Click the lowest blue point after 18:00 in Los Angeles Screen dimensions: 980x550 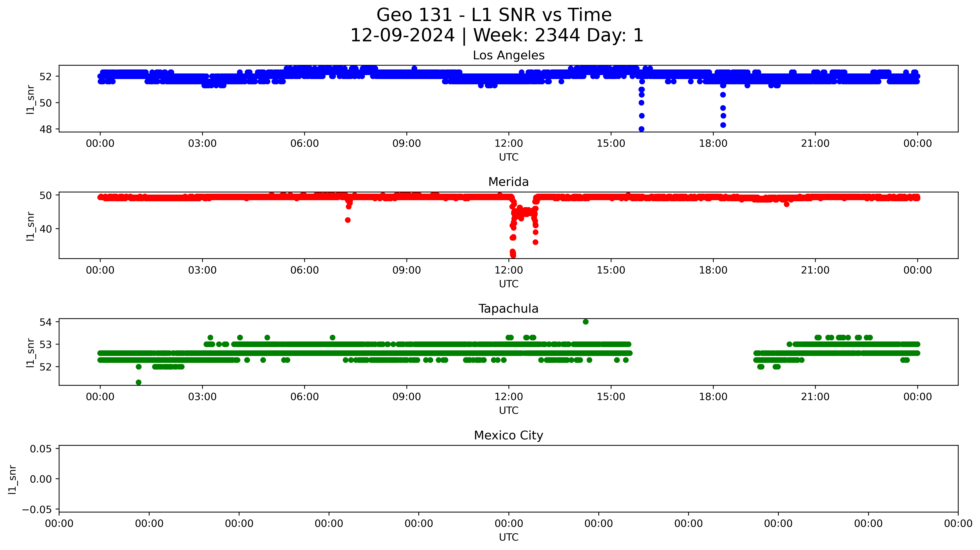click(x=723, y=125)
